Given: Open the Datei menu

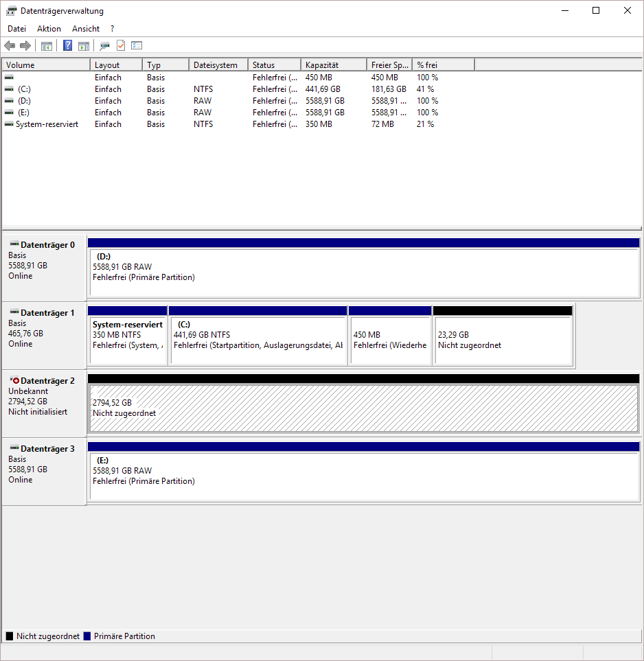Looking at the screenshot, I should pos(17,29).
